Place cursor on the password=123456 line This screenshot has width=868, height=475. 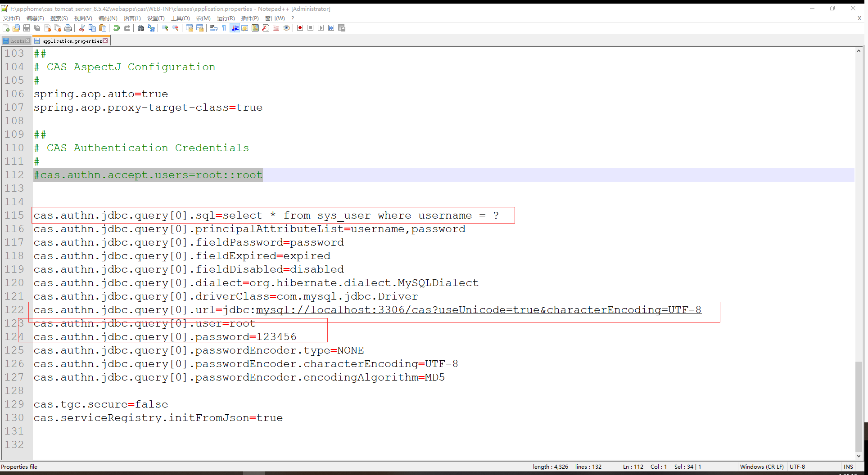pyautogui.click(x=165, y=337)
